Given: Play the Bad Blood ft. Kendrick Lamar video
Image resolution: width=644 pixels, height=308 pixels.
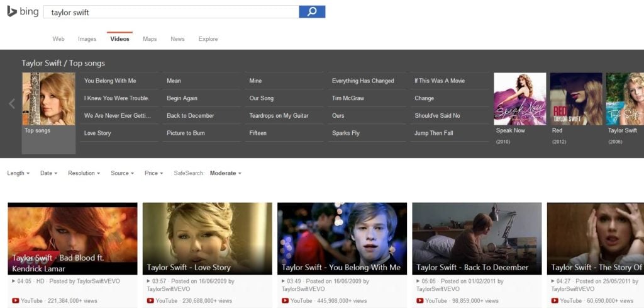Looking at the screenshot, I should pos(73,239).
